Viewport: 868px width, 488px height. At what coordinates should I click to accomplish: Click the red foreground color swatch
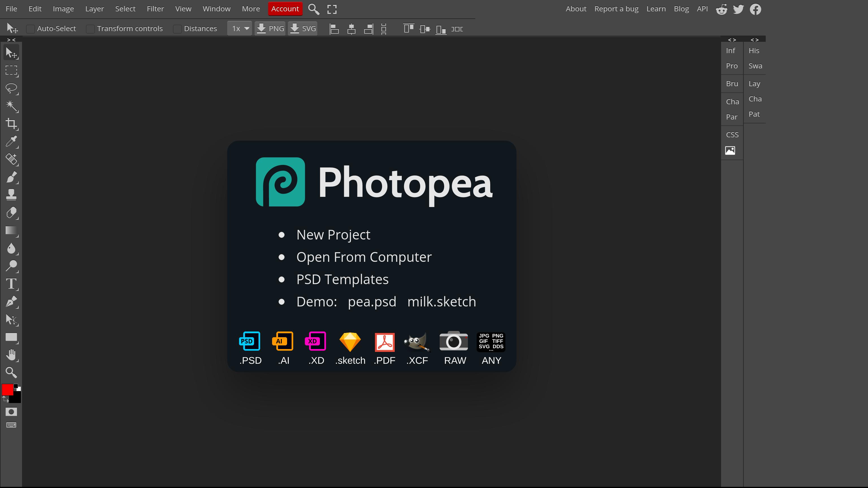coord(7,390)
